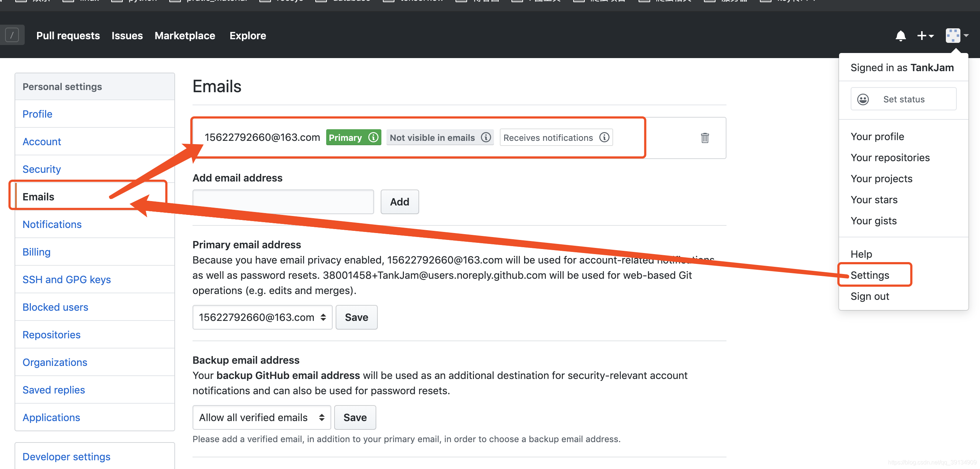Click the slash search shortcut box

point(12,35)
